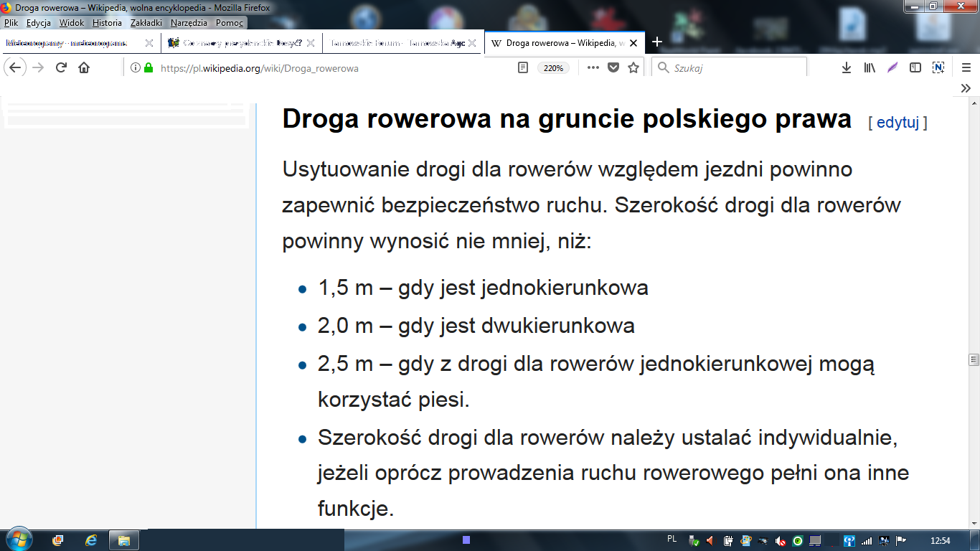Reset zoom via the 220% badge
980x551 pixels.
pyautogui.click(x=553, y=68)
